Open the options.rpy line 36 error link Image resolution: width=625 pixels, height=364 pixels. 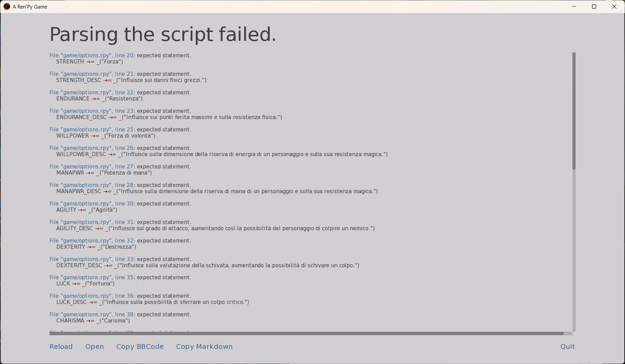pyautogui.click(x=91, y=296)
